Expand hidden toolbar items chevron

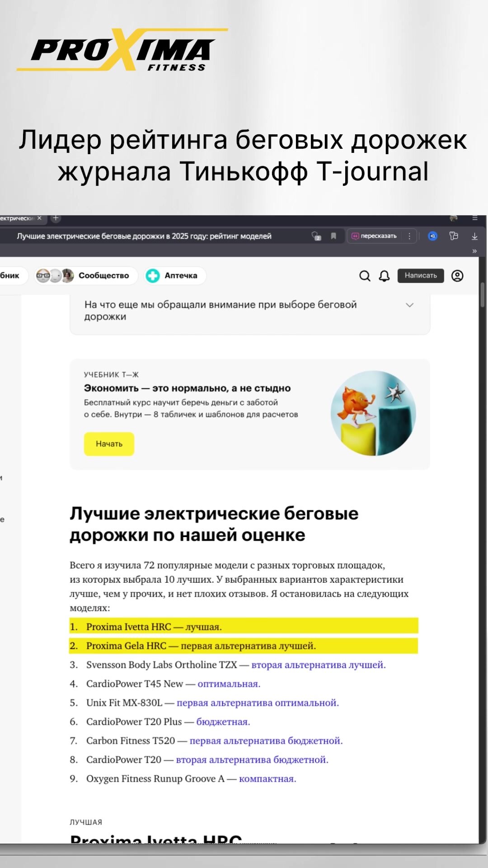[474, 251]
